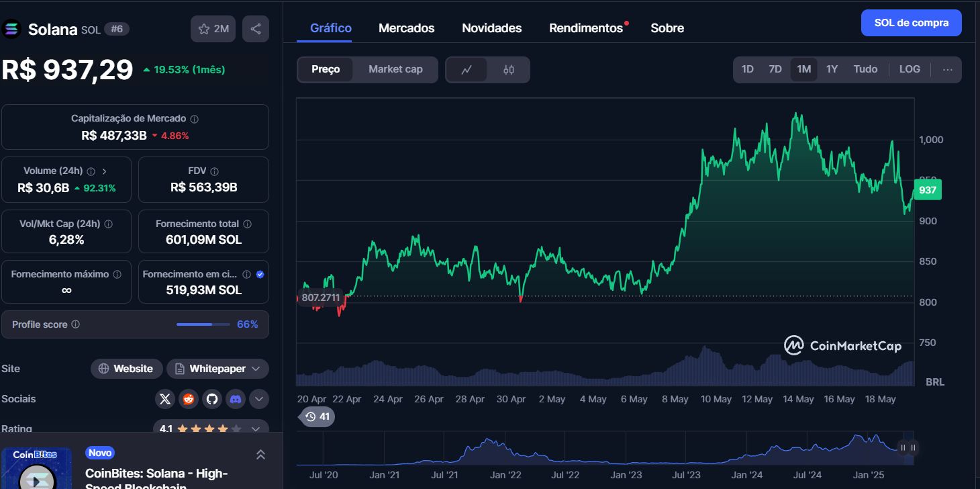Select the 1Y time range

click(832, 69)
